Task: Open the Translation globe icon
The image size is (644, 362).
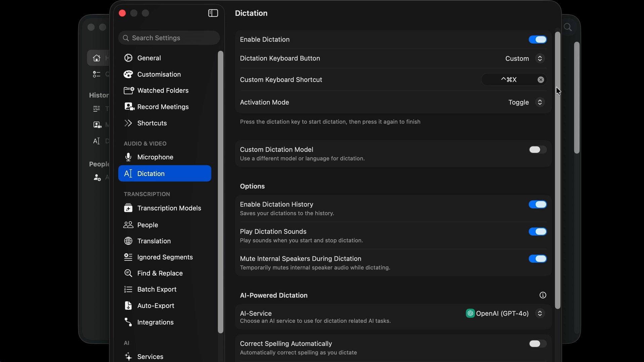Action: pyautogui.click(x=128, y=241)
